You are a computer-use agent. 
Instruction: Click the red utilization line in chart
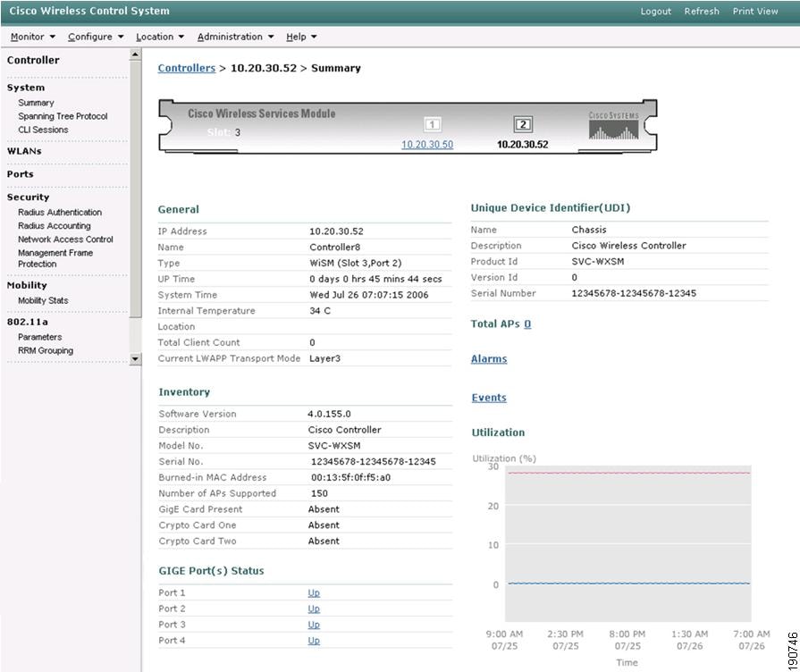pos(628,473)
